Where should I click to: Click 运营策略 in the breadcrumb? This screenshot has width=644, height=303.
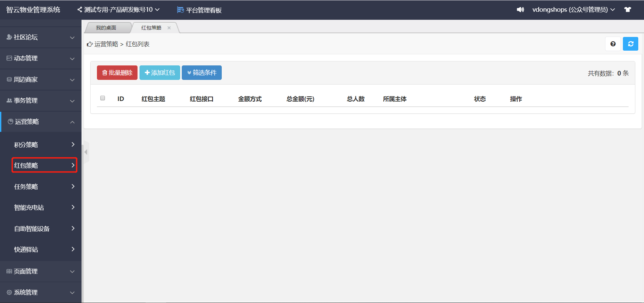pos(106,44)
